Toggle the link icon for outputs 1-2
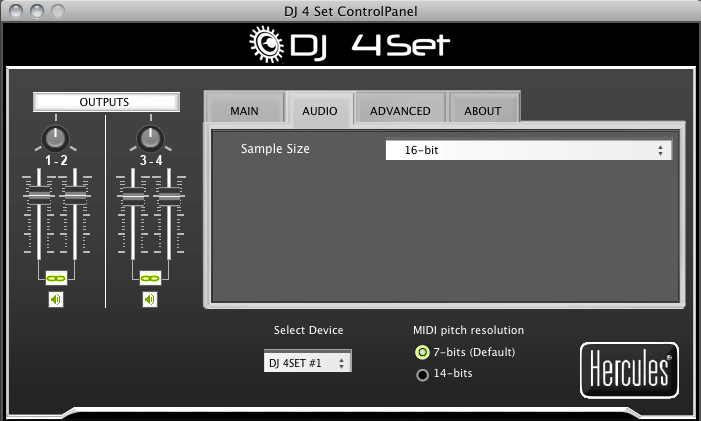The image size is (701, 421). 56,278
